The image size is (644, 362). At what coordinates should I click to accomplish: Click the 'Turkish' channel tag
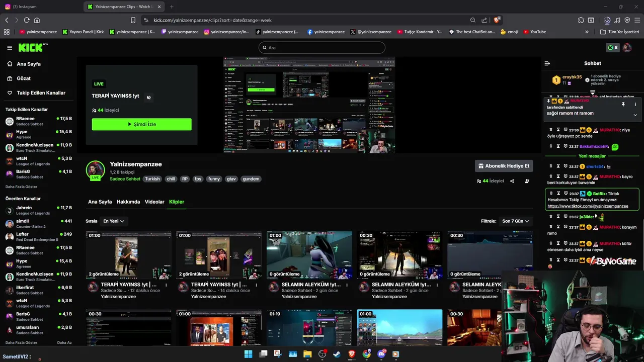pos(152,179)
